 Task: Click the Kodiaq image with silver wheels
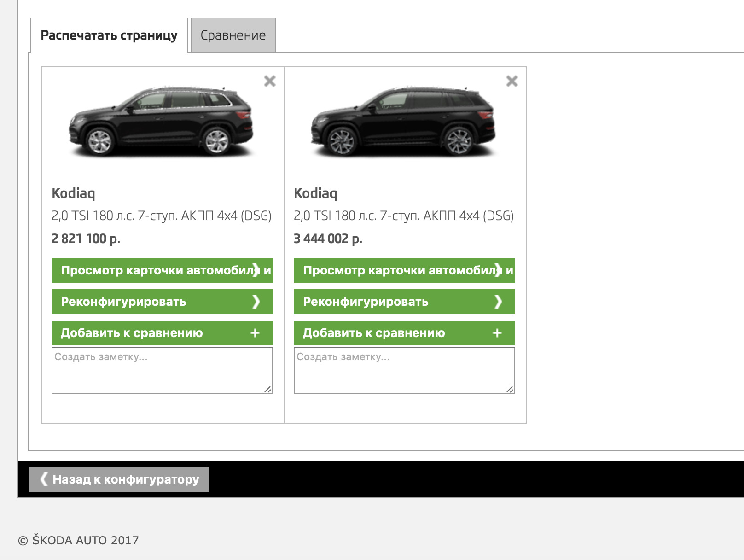[x=161, y=121]
